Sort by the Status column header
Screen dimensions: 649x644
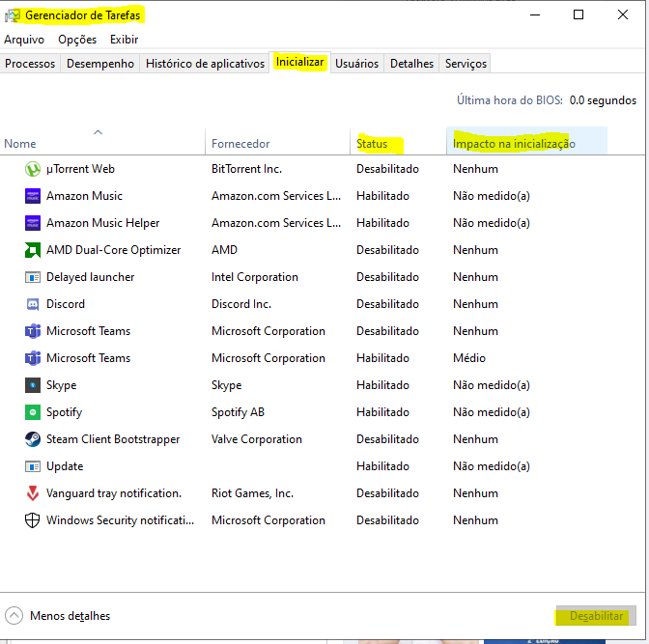398,141
